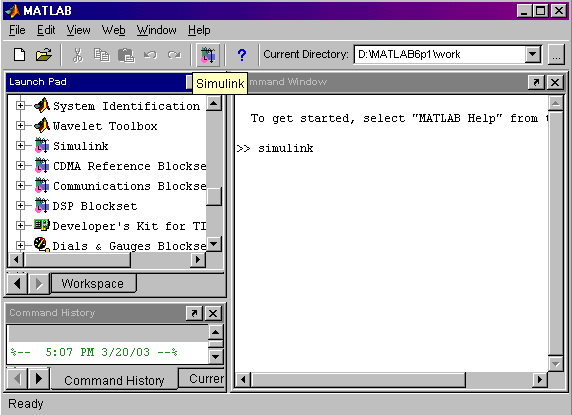This screenshot has width=572, height=415.
Task: Open file using the folder icon
Action: click(43, 55)
